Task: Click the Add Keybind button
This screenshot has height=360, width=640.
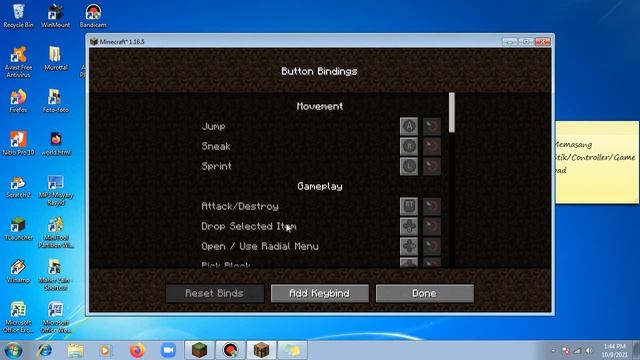Action: tap(320, 293)
